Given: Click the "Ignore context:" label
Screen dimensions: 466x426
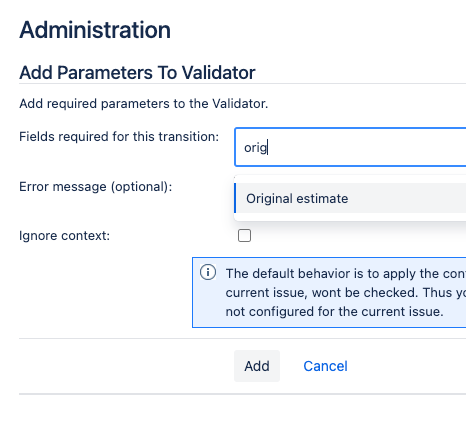Looking at the screenshot, I should tap(64, 236).
